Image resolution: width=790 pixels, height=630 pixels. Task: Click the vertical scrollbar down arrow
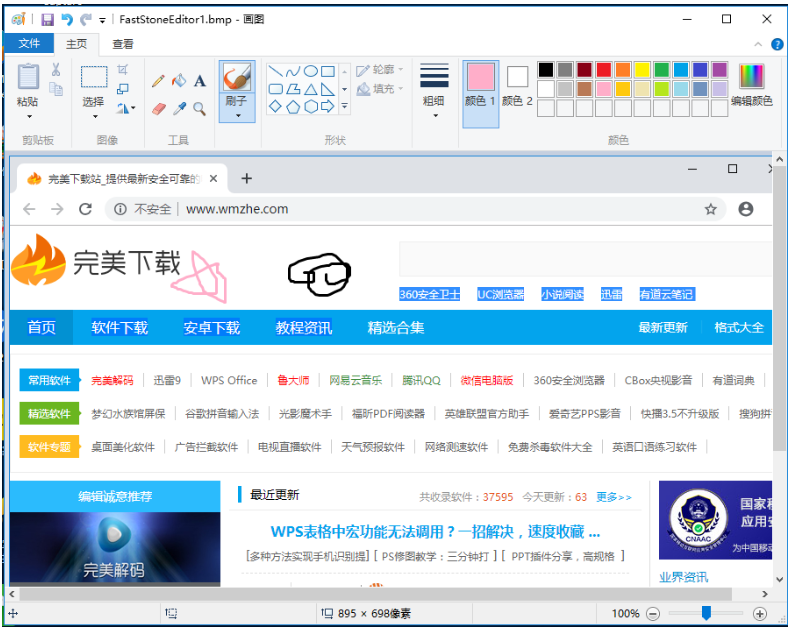[779, 580]
